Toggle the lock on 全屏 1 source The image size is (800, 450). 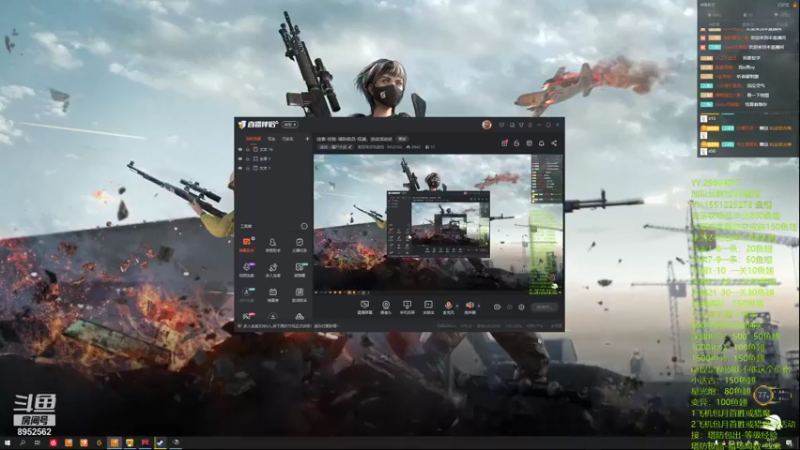(248, 159)
